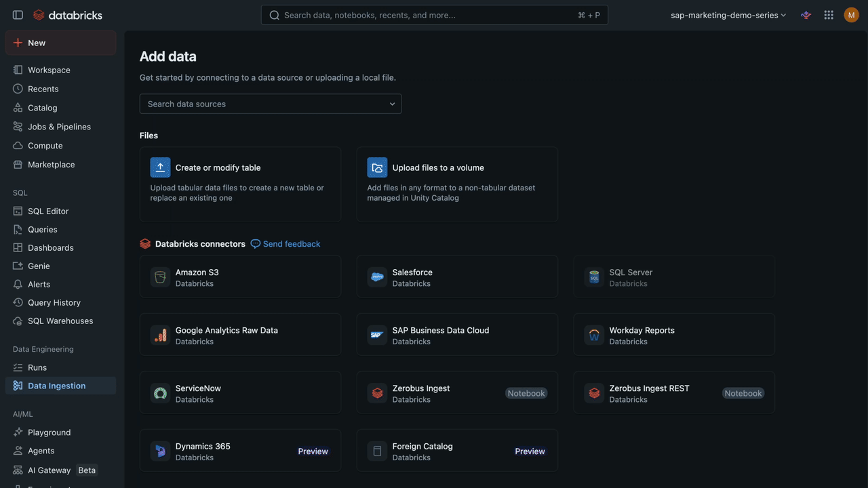
Task: Click the Marketplace icon in the sidebar
Action: [x=15, y=163]
